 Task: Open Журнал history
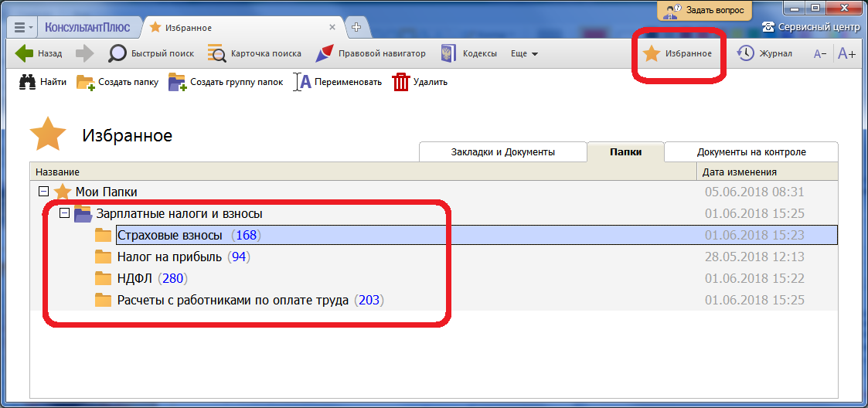tap(764, 53)
